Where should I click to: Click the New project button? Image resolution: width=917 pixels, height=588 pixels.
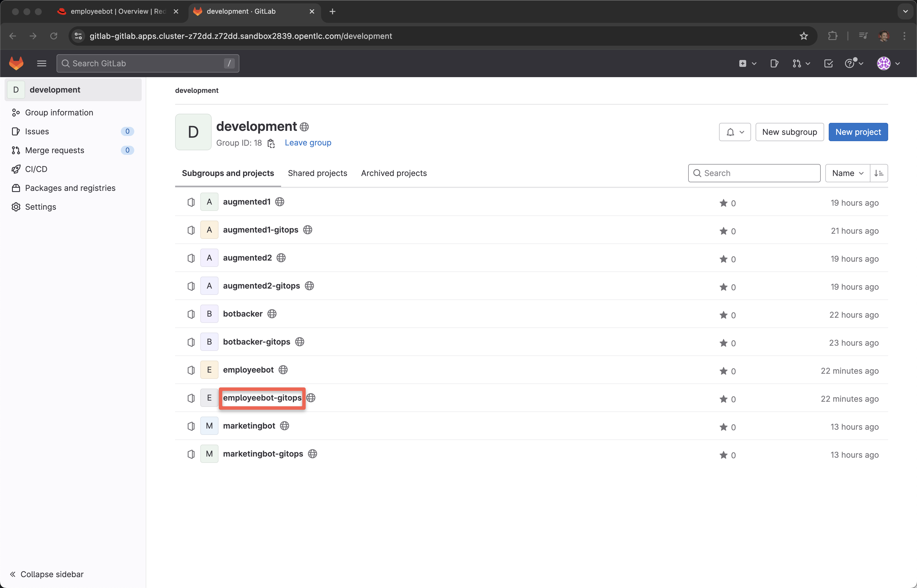(858, 132)
